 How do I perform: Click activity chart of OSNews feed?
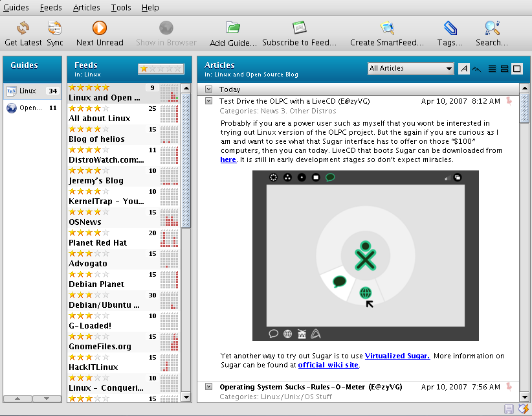[169, 217]
